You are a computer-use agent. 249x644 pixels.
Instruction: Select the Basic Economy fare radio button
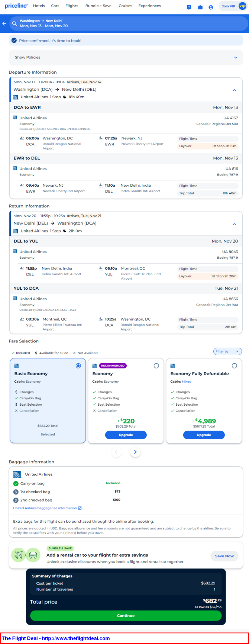click(x=78, y=366)
